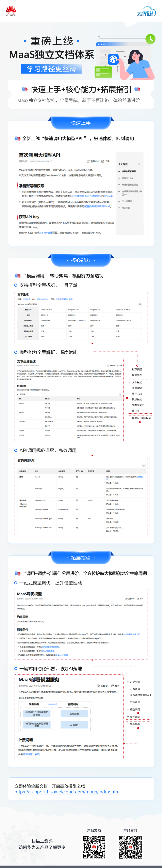Select 获取API Key in 本文导读
Screen dimensions: 162x868
(127, 178)
